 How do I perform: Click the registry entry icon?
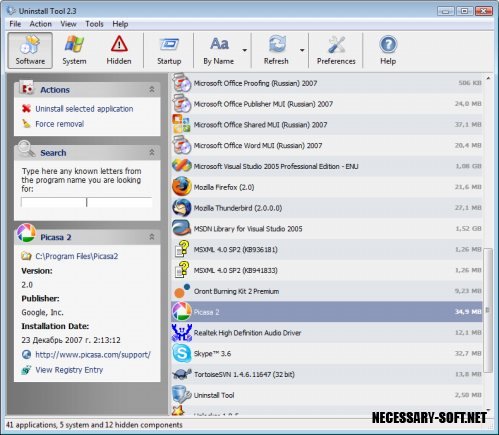click(26, 370)
